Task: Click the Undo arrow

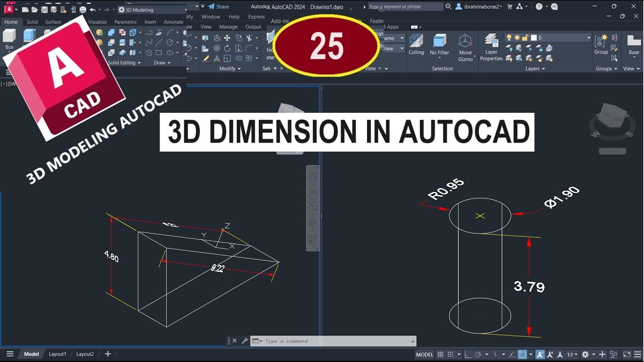Action: pos(93,10)
